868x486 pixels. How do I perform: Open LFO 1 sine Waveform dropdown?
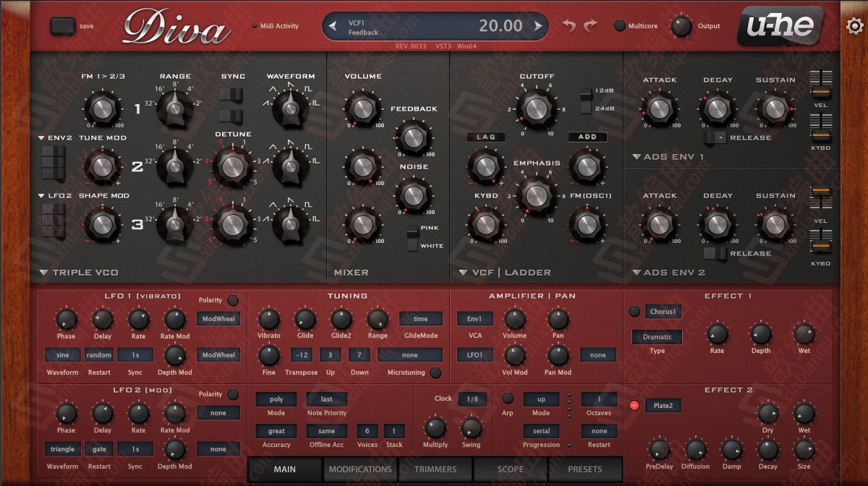63,355
